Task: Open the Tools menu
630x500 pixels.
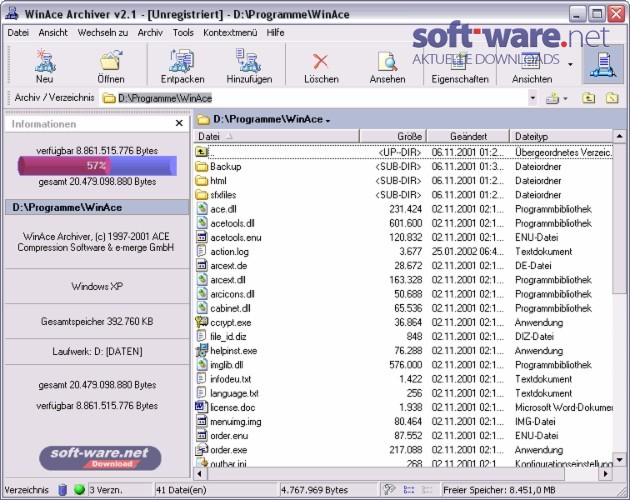Action: (183, 33)
